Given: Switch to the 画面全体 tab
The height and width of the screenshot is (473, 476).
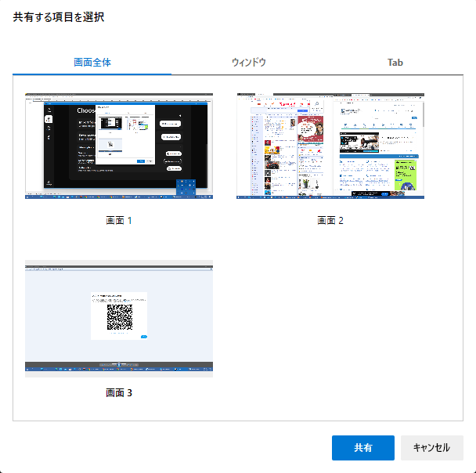Looking at the screenshot, I should click(92, 62).
